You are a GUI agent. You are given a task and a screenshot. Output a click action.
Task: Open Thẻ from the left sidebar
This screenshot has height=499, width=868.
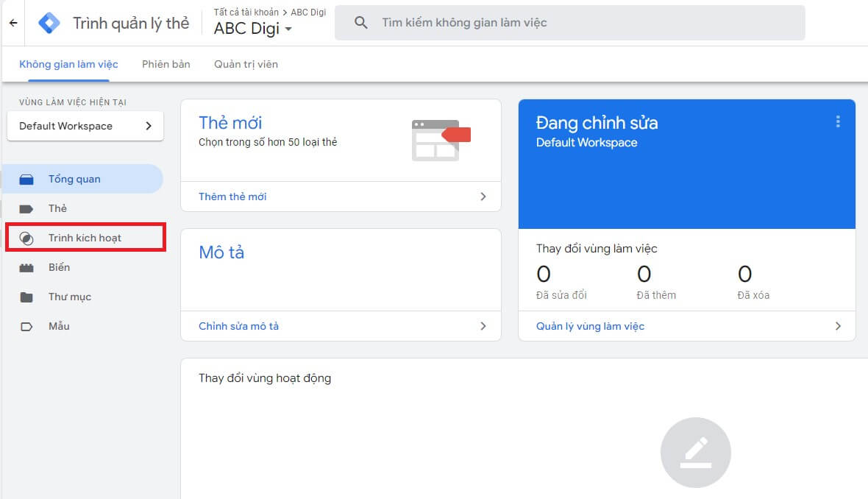point(58,208)
